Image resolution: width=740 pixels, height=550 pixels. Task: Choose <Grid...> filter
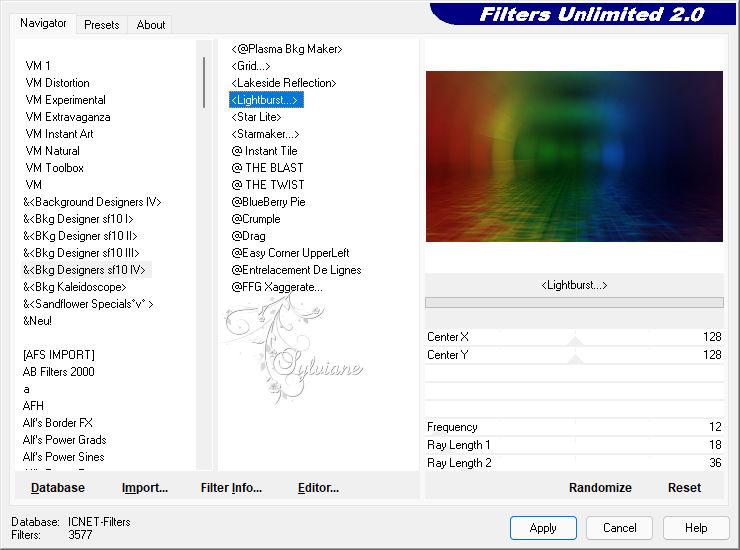coord(251,66)
